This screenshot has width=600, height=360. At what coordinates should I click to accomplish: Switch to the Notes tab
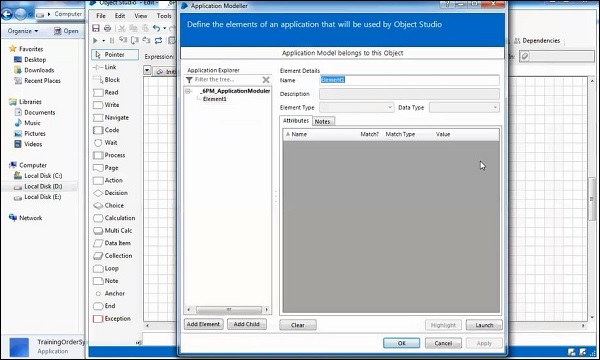(x=323, y=121)
